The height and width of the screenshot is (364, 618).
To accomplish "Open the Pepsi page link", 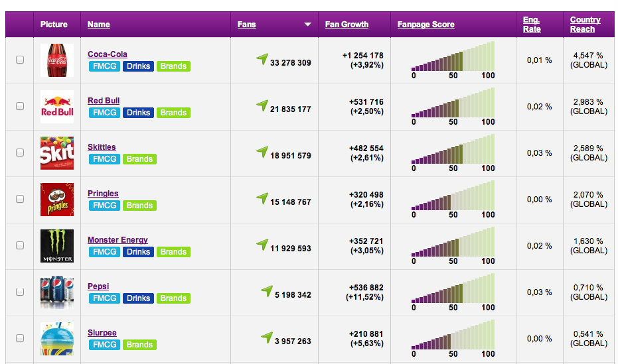I will pos(98,286).
